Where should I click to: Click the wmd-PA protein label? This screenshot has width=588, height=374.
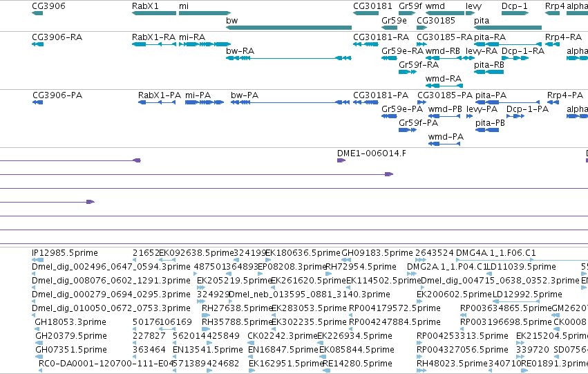(x=446, y=137)
